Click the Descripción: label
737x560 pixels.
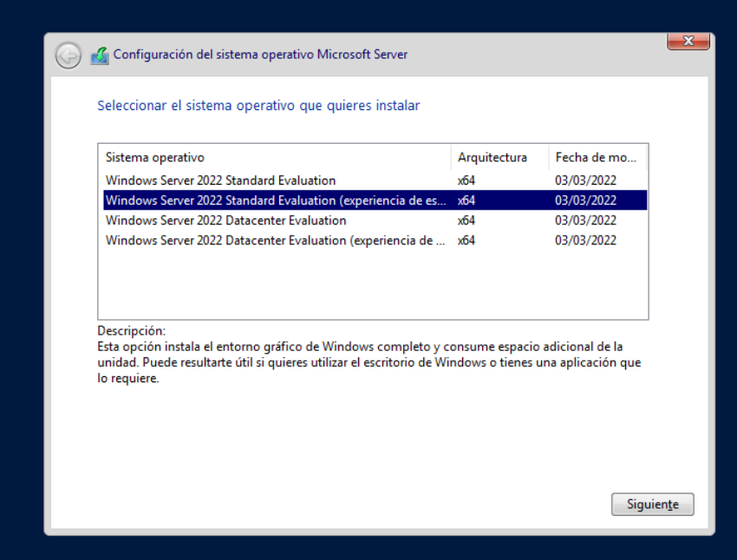[x=132, y=331]
